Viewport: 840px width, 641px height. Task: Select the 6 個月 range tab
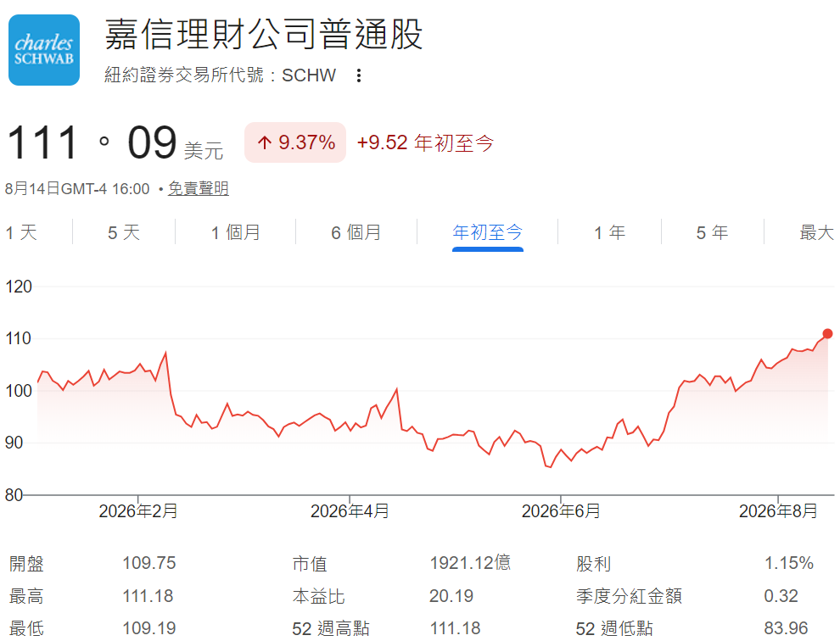[x=356, y=232]
